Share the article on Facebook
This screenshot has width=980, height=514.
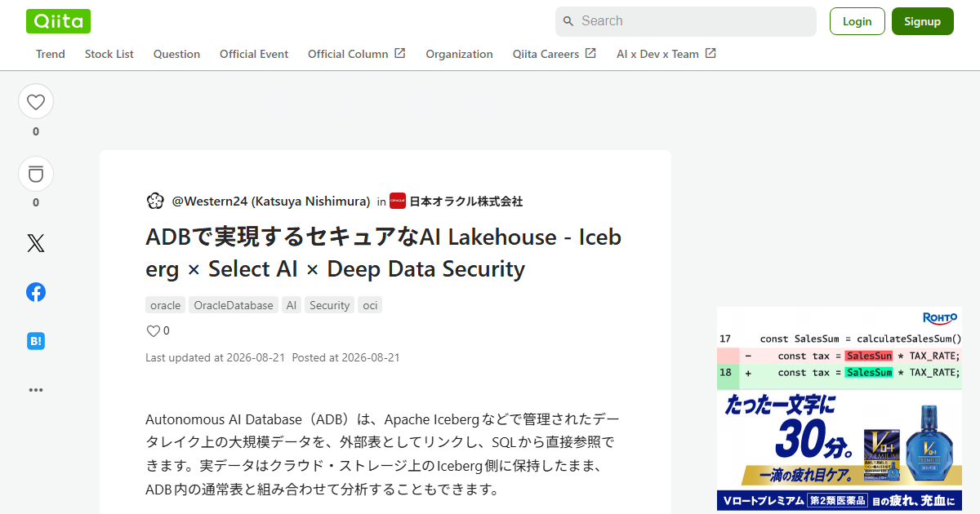[36, 292]
